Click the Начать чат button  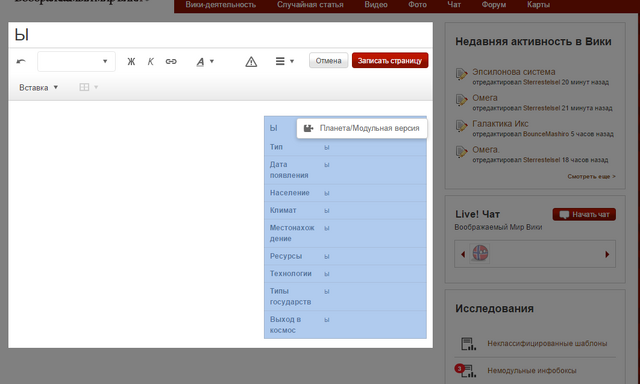[x=584, y=214]
